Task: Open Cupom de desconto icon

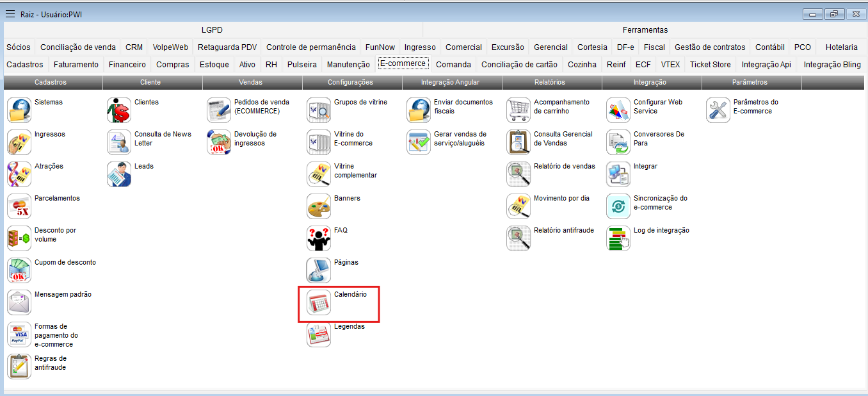Action: 19,270
